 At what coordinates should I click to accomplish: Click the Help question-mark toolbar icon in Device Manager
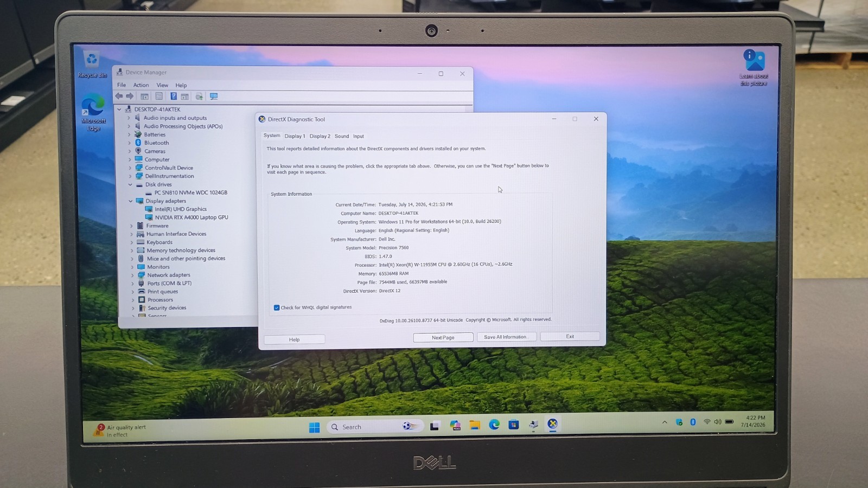pyautogui.click(x=174, y=96)
